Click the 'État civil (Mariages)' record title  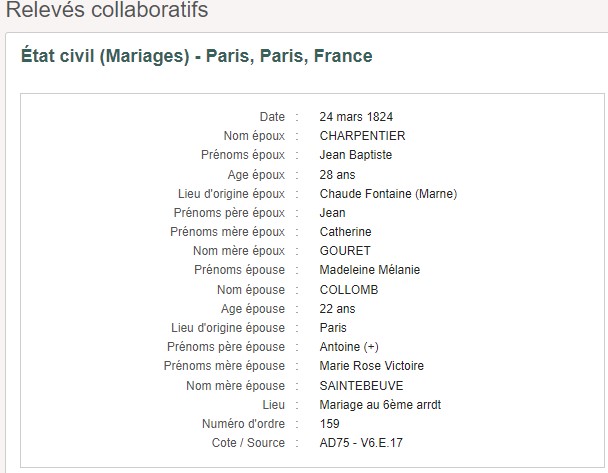click(196, 56)
